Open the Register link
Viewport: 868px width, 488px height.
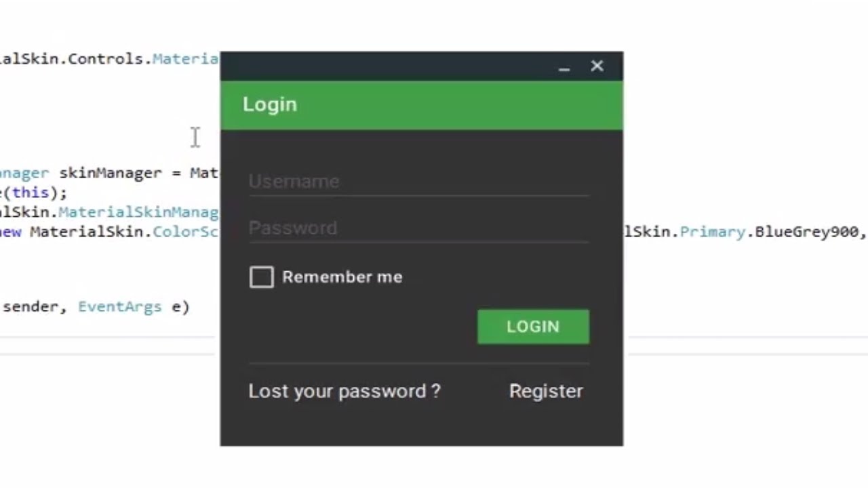[546, 391]
